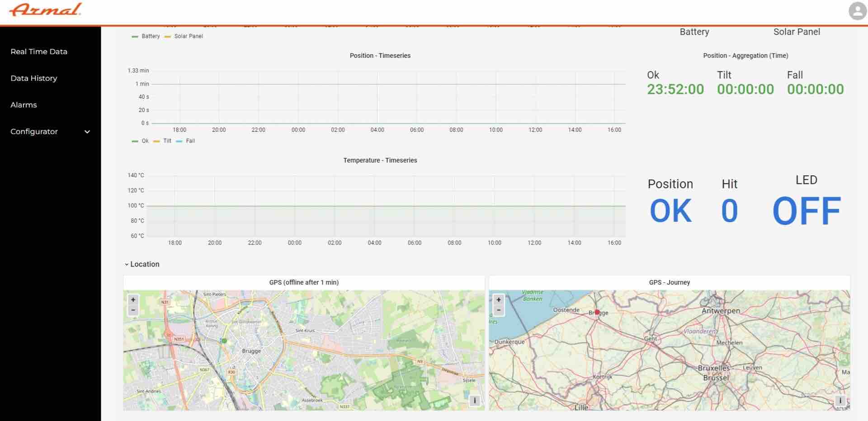868x421 pixels.
Task: Toggle Fall series in Position legend
Action: (x=190, y=141)
